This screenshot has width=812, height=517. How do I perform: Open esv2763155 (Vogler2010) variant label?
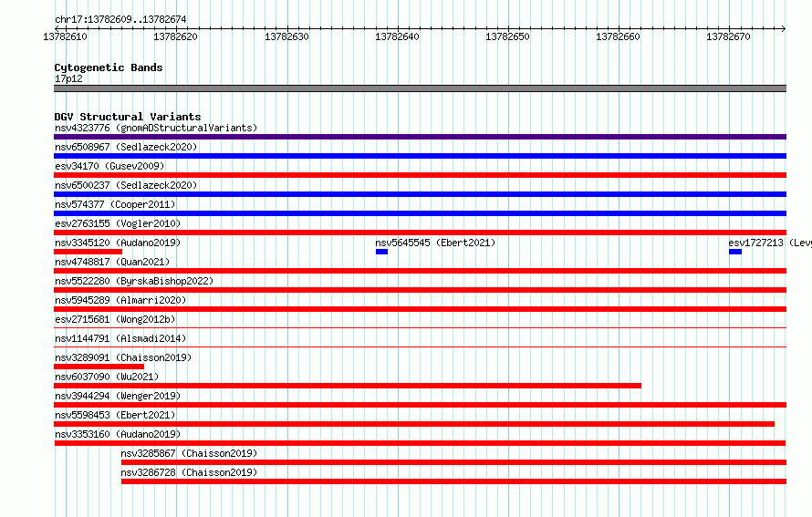(118, 223)
